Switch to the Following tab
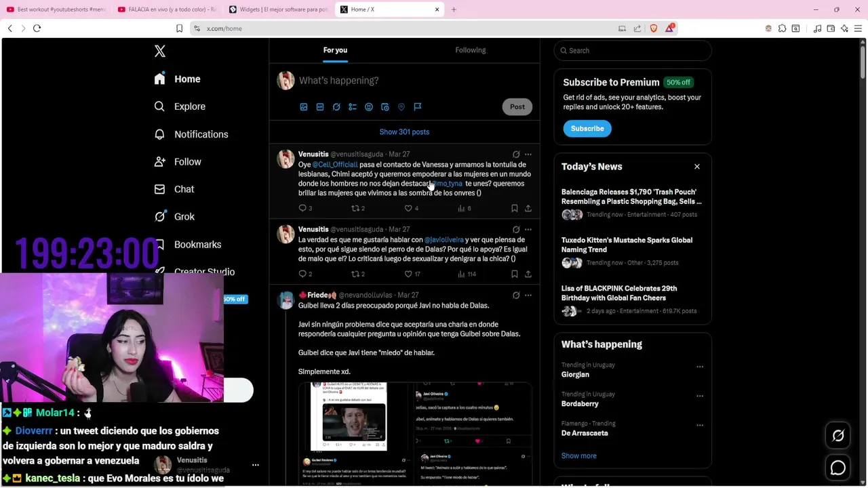This screenshot has width=868, height=488. pos(471,50)
